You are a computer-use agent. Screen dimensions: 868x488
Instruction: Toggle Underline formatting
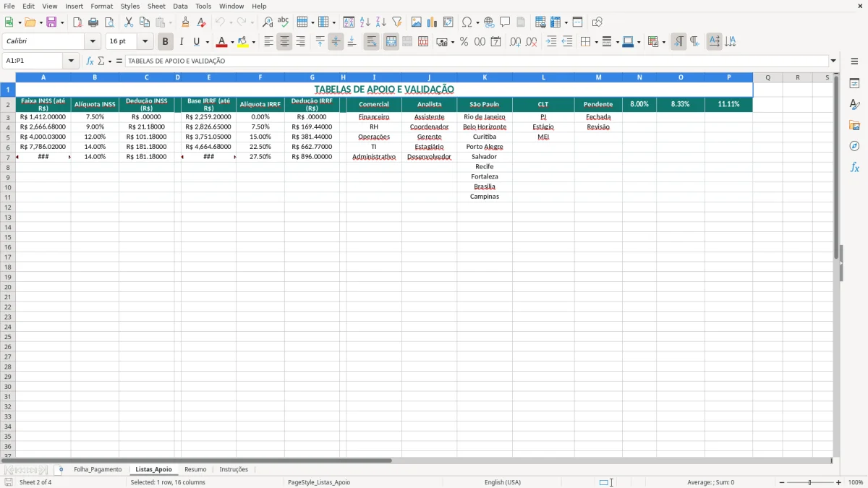[196, 42]
